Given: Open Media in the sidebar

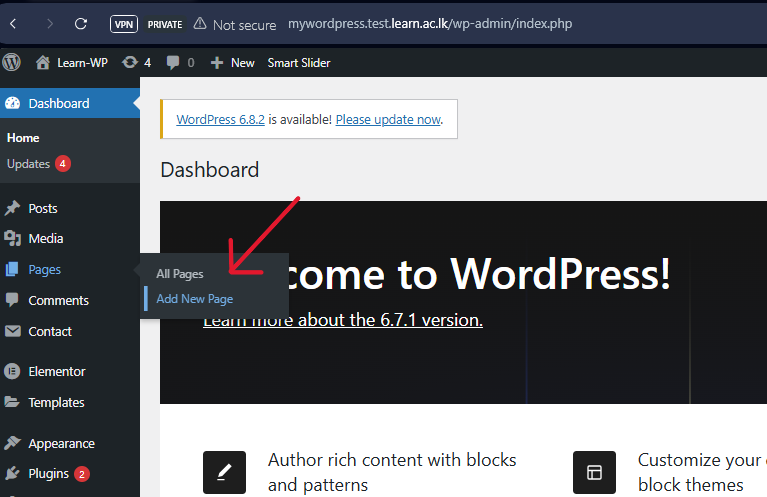Looking at the screenshot, I should point(46,239).
